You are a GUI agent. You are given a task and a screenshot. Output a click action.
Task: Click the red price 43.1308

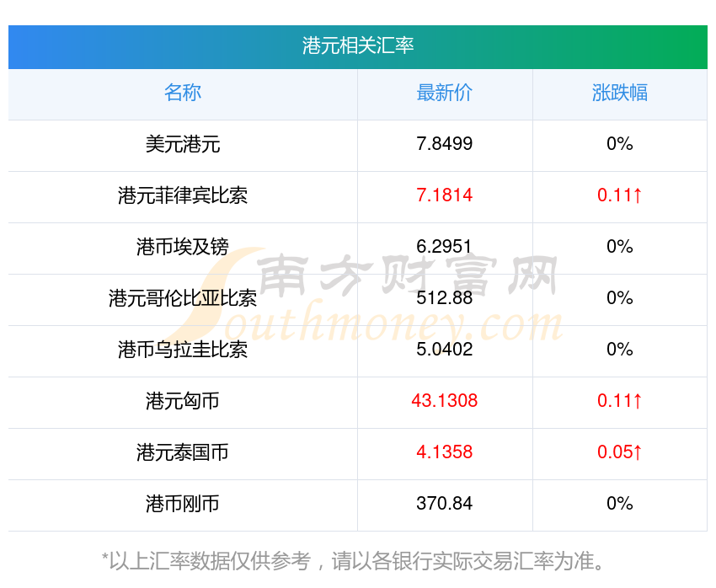point(444,401)
